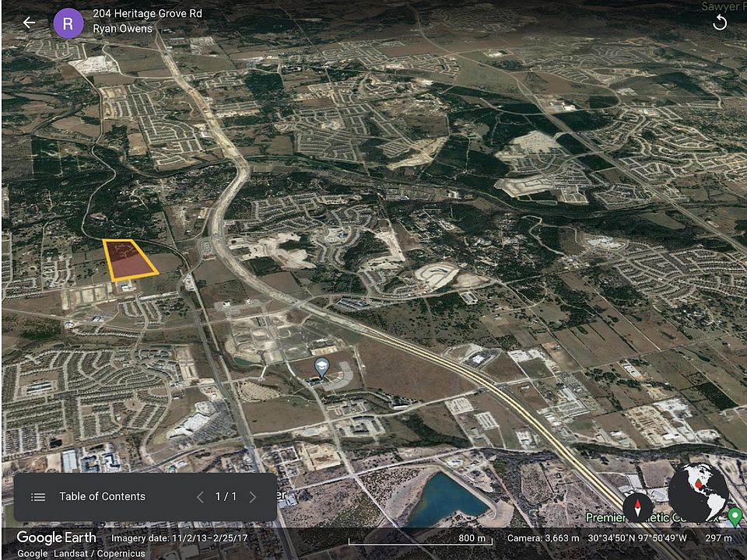
Task: Click the school placemark pin on map
Action: pyautogui.click(x=321, y=366)
